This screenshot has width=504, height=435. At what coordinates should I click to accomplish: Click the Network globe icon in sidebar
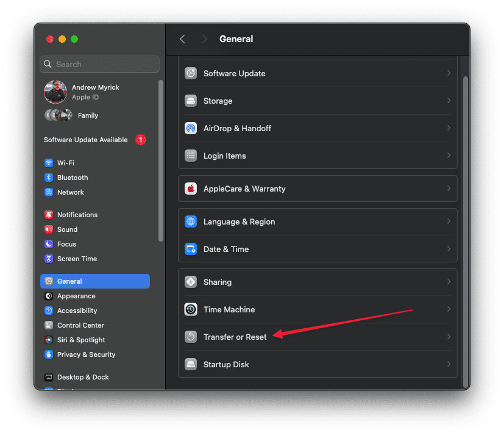click(x=49, y=192)
